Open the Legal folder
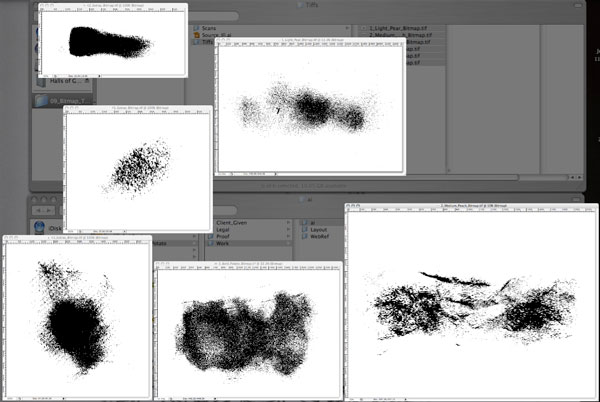Image resolution: width=600 pixels, height=402 pixels. coord(223,229)
